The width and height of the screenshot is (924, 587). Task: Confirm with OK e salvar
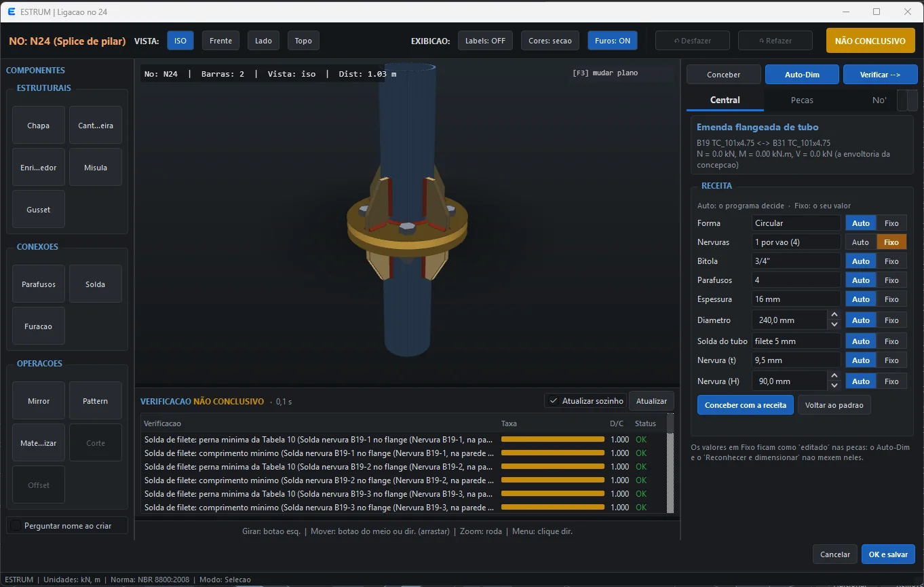tap(888, 554)
